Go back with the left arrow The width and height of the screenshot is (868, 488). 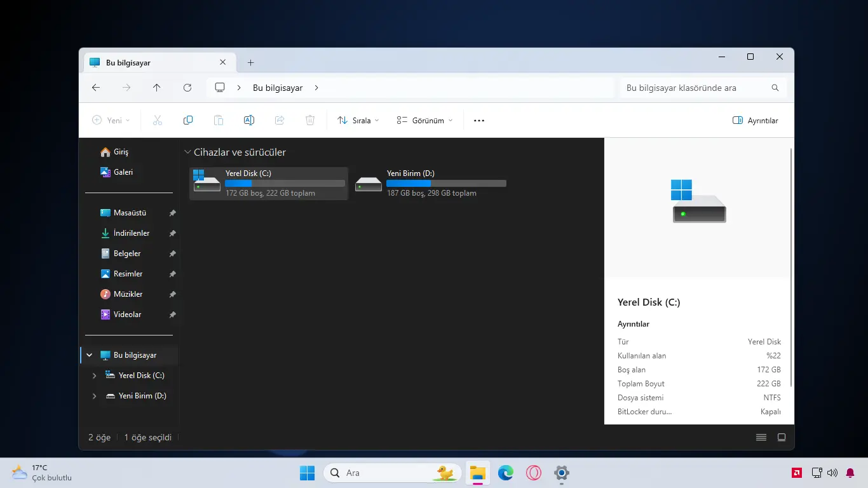[96, 88]
